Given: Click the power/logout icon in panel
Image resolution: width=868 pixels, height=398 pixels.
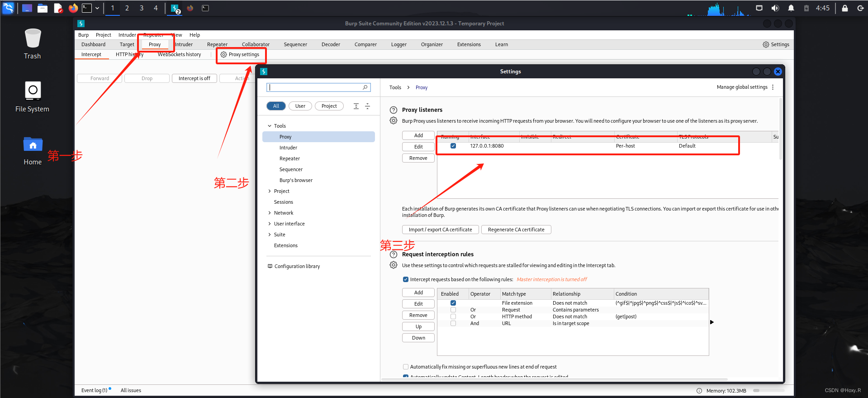Looking at the screenshot, I should 860,8.
